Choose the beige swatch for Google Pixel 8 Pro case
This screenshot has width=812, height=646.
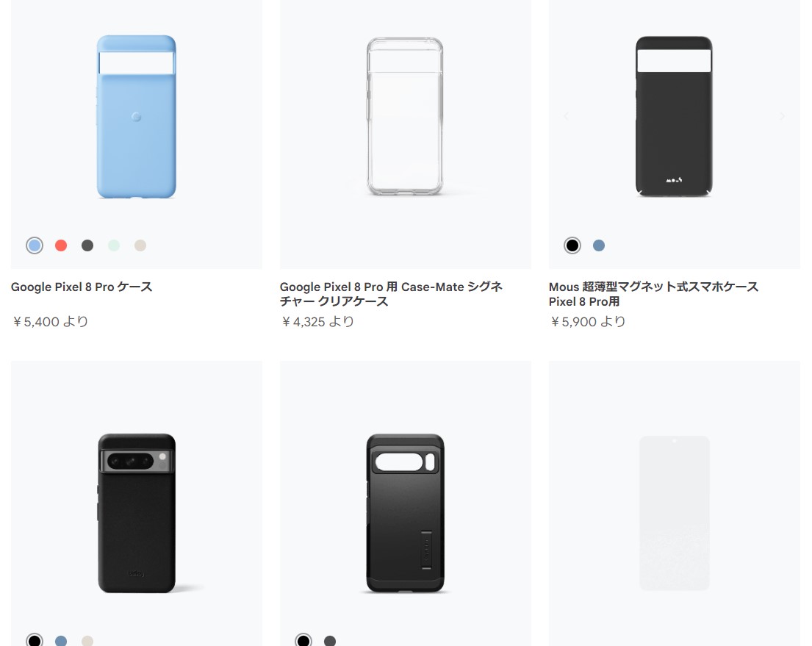pos(140,245)
